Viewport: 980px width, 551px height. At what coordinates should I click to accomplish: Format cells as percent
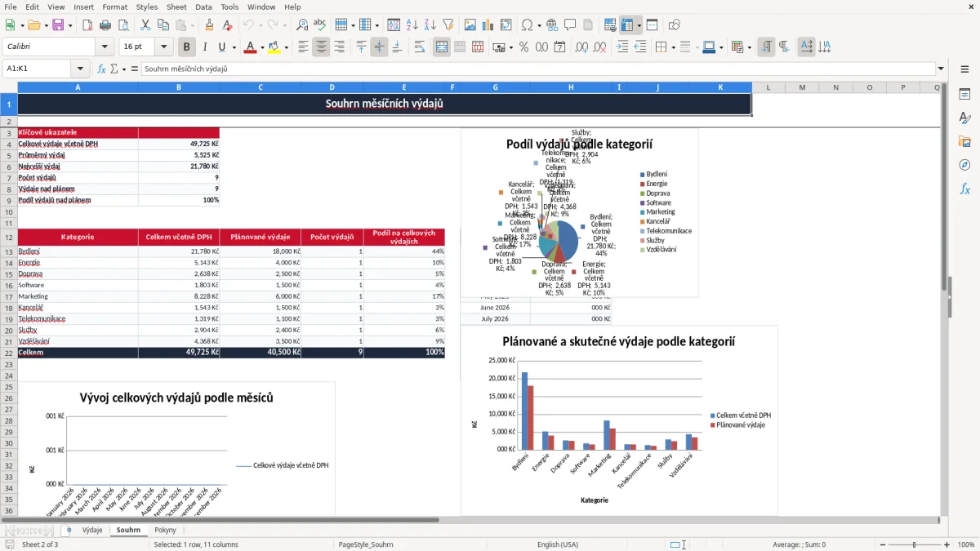(524, 47)
